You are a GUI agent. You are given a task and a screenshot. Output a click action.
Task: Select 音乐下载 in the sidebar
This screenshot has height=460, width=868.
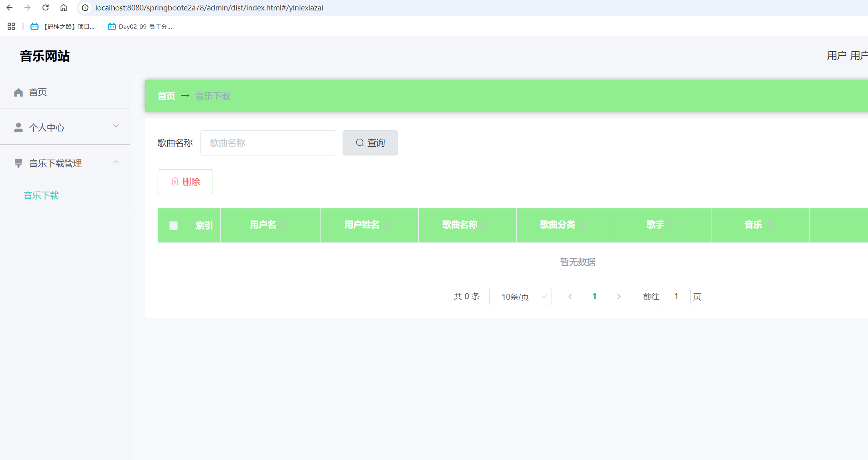click(41, 195)
